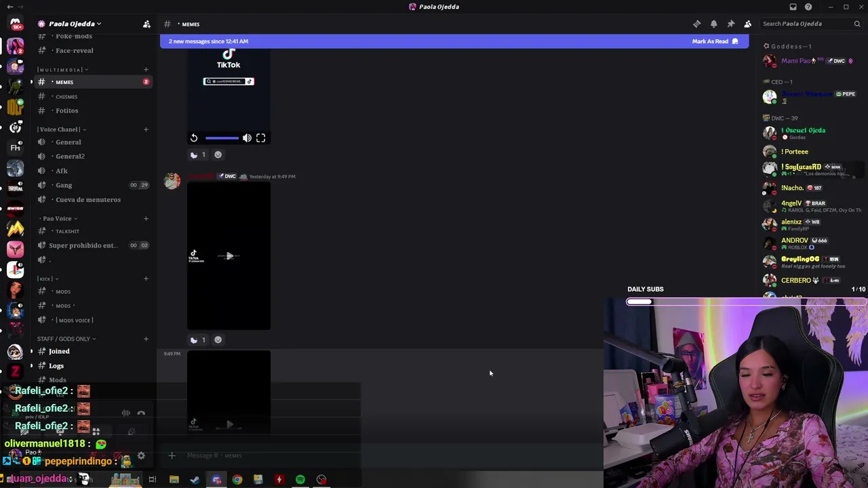
Task: Mute the TikTok video volume
Action: 247,138
